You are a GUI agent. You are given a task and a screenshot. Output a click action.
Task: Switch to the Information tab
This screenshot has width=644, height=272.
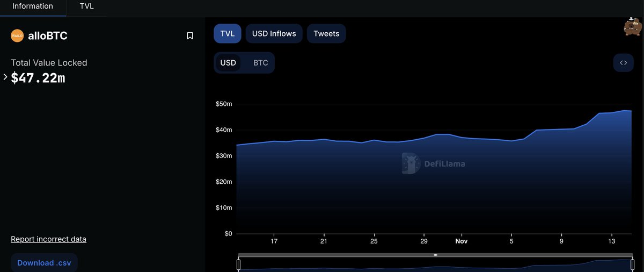(33, 6)
